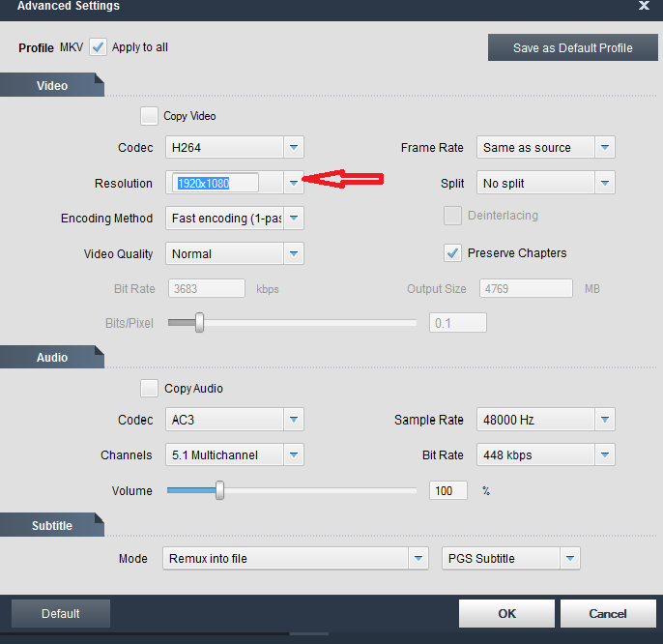Toggle the Apply to all checkbox

click(99, 47)
